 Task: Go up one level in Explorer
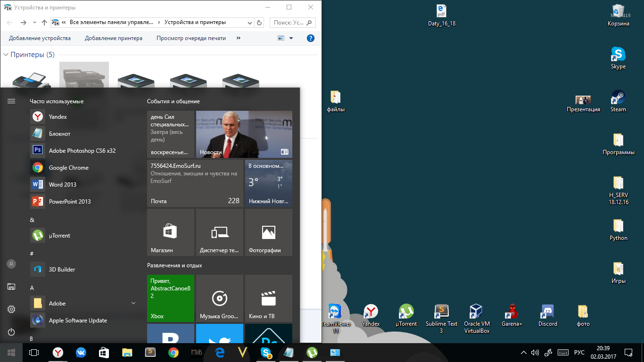(44, 22)
